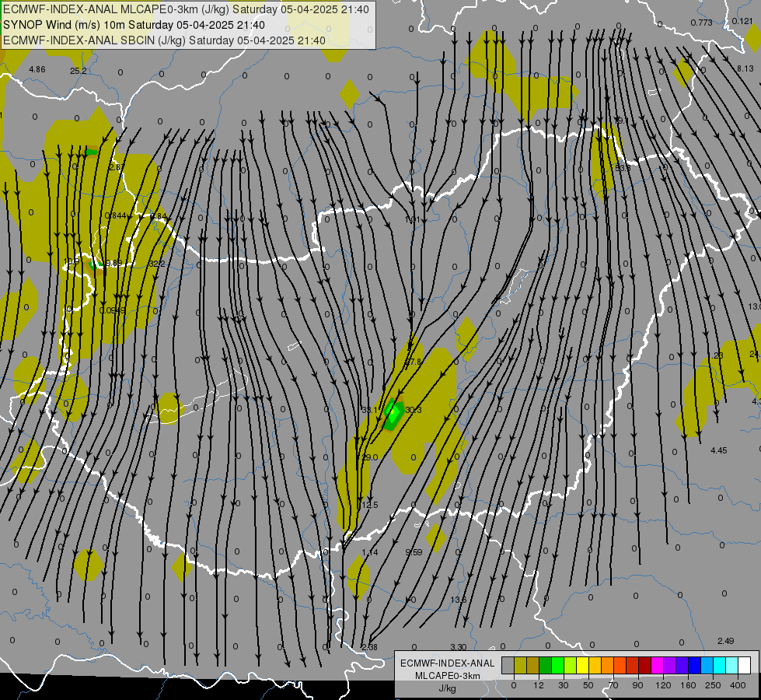
Task: Click the map value 29.0
Action: (370, 457)
